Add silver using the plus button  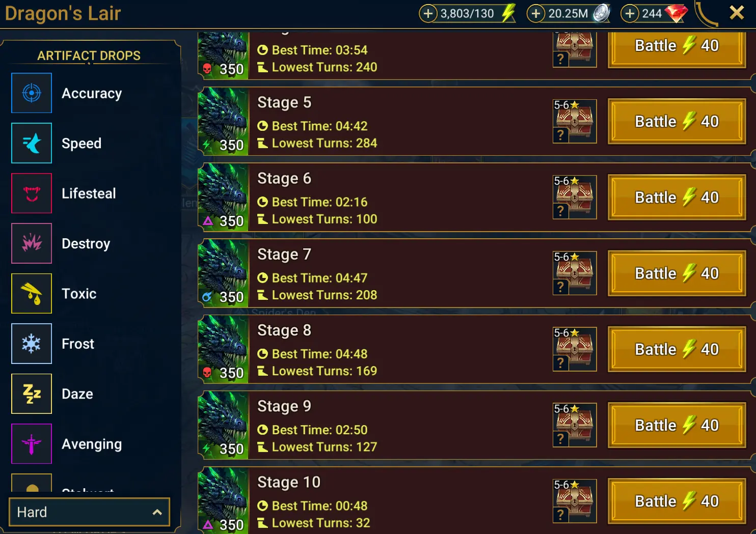click(535, 13)
